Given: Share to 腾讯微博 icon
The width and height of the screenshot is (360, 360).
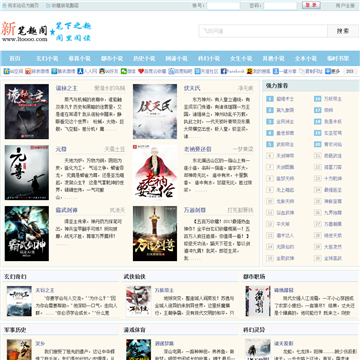Looking at the screenshot, I should click(x=54, y=71).
